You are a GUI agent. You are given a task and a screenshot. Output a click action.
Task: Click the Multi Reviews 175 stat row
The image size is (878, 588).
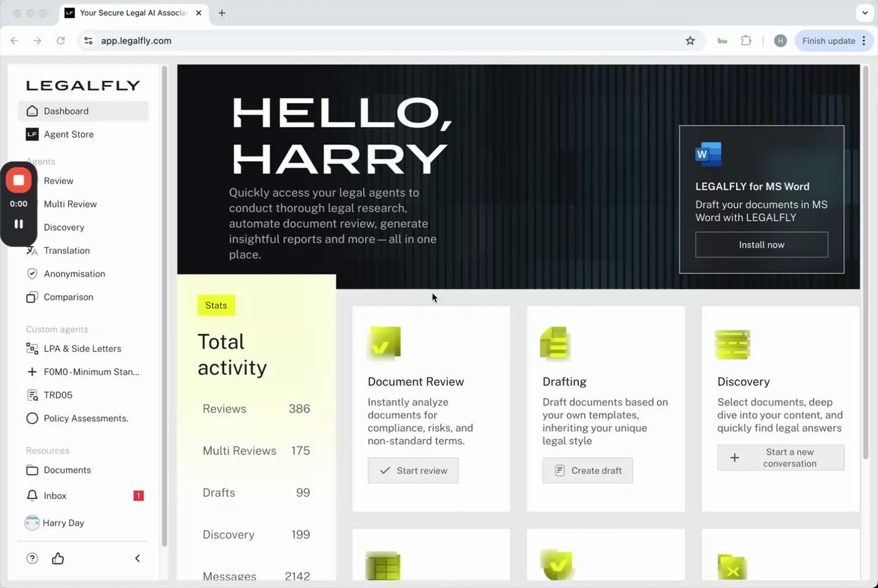pyautogui.click(x=257, y=451)
